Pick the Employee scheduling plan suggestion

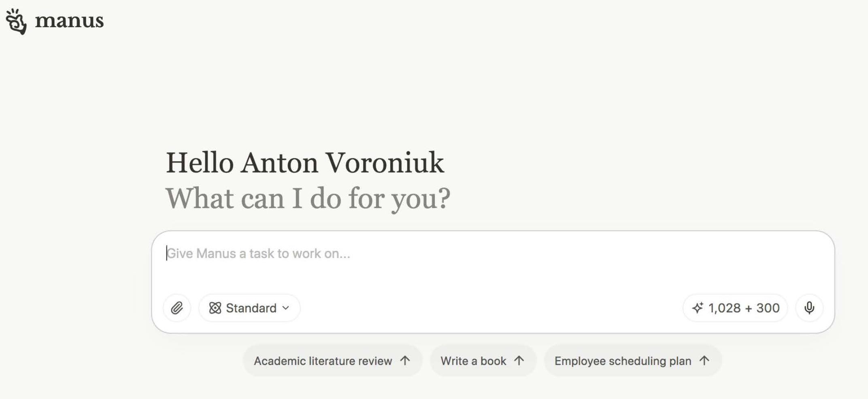[x=623, y=361]
